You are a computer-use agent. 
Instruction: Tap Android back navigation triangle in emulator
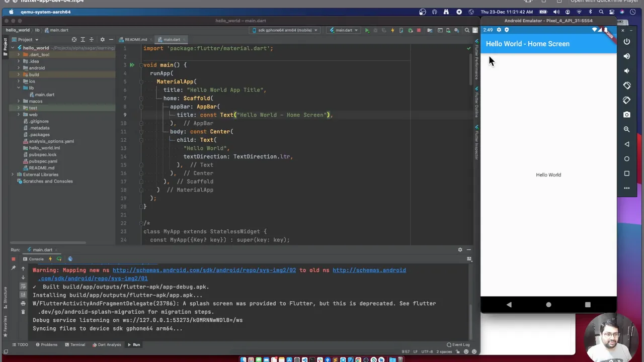click(509, 305)
